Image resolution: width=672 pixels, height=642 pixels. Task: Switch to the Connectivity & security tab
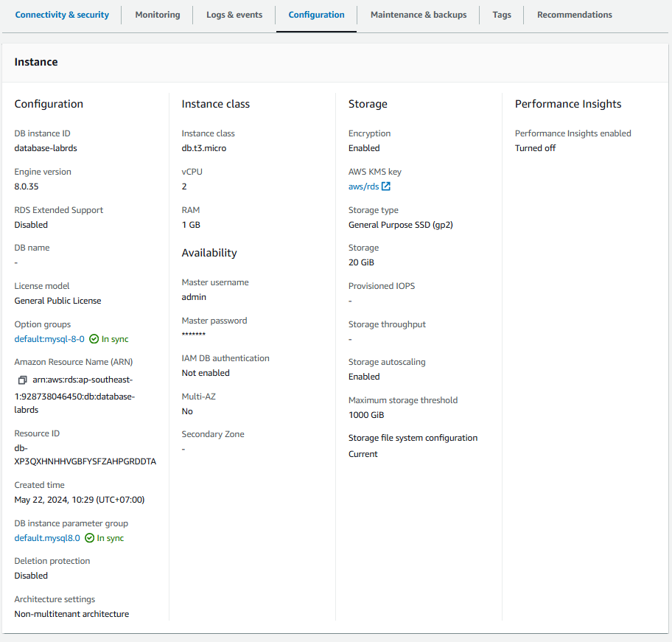(x=62, y=15)
